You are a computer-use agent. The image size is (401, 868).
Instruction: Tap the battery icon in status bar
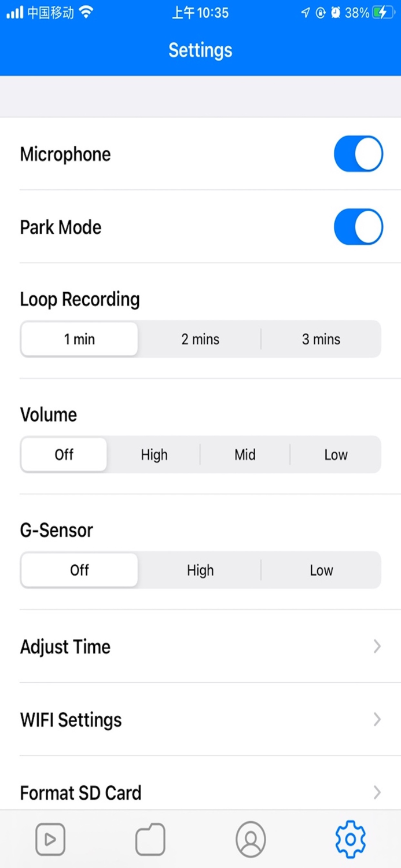point(384,13)
